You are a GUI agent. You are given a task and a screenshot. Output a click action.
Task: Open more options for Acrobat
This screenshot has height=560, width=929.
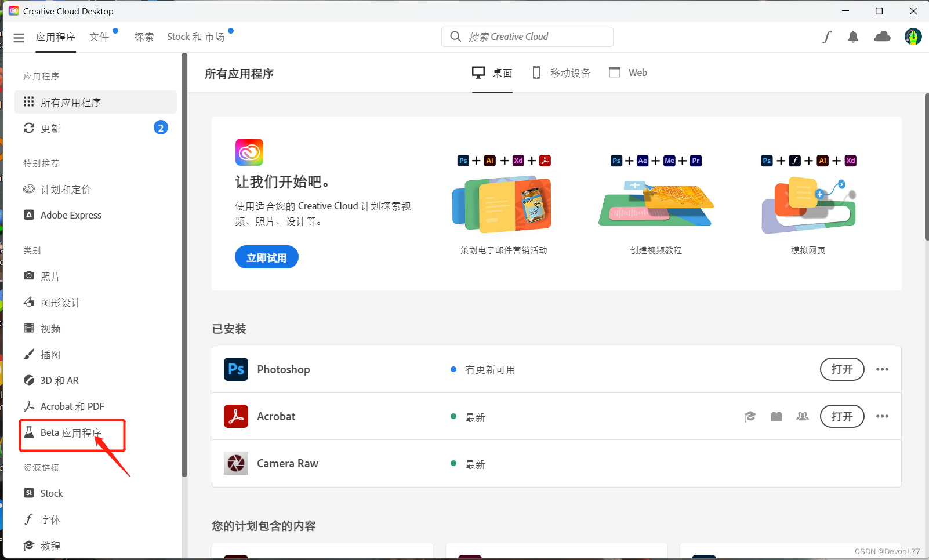click(882, 416)
